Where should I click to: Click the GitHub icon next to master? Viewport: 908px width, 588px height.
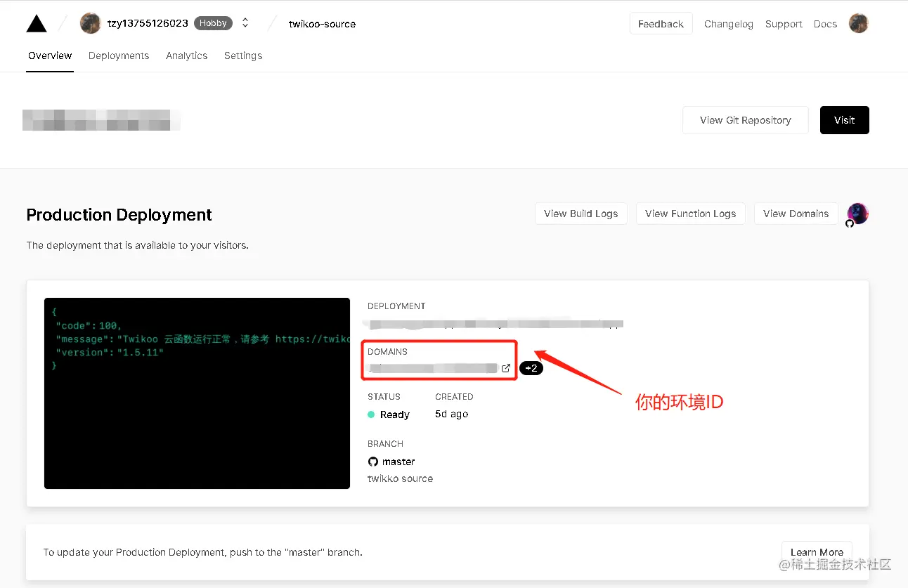click(x=373, y=462)
